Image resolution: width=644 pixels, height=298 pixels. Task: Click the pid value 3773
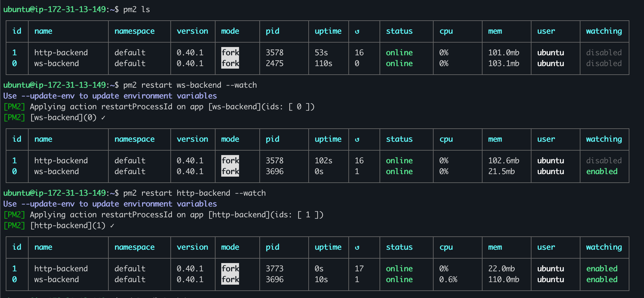tap(274, 268)
